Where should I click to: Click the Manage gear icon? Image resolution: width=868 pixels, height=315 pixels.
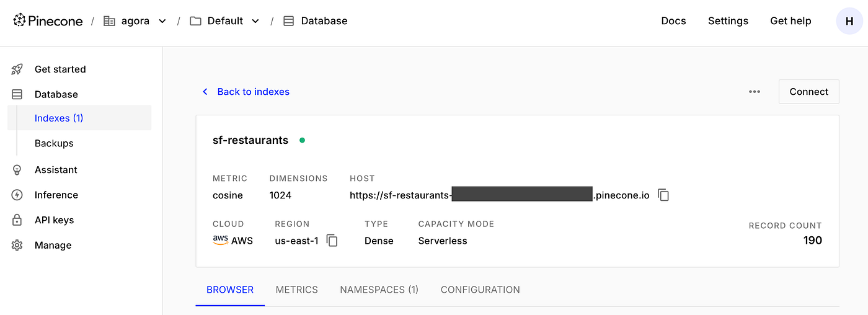coord(17,246)
